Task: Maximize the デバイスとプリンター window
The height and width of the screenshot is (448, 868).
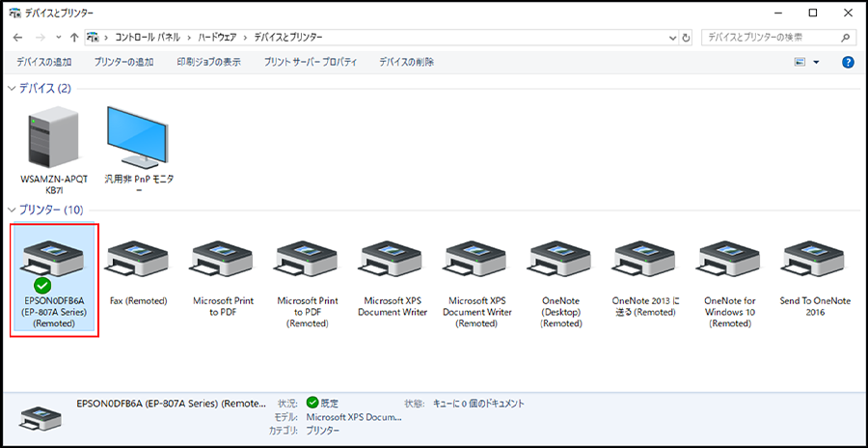Action: pos(813,14)
